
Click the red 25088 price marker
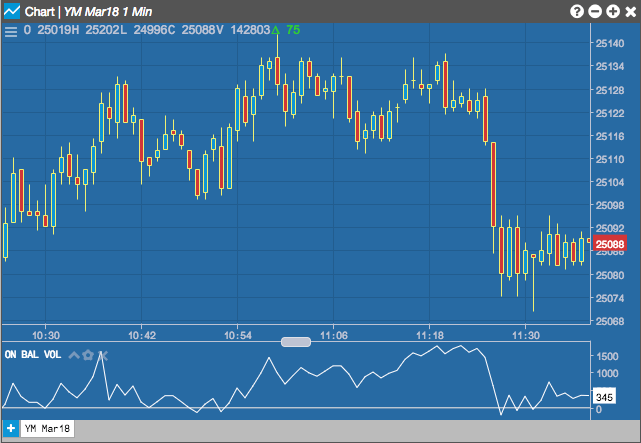click(x=610, y=244)
